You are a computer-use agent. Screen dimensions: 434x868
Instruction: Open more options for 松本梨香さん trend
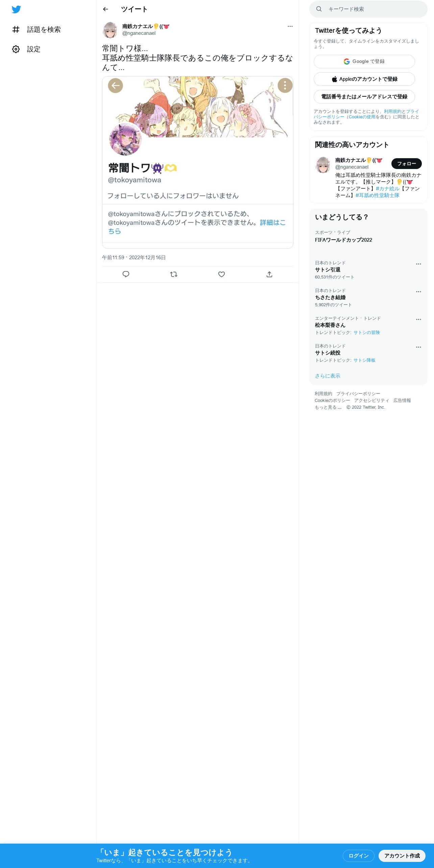click(x=418, y=319)
